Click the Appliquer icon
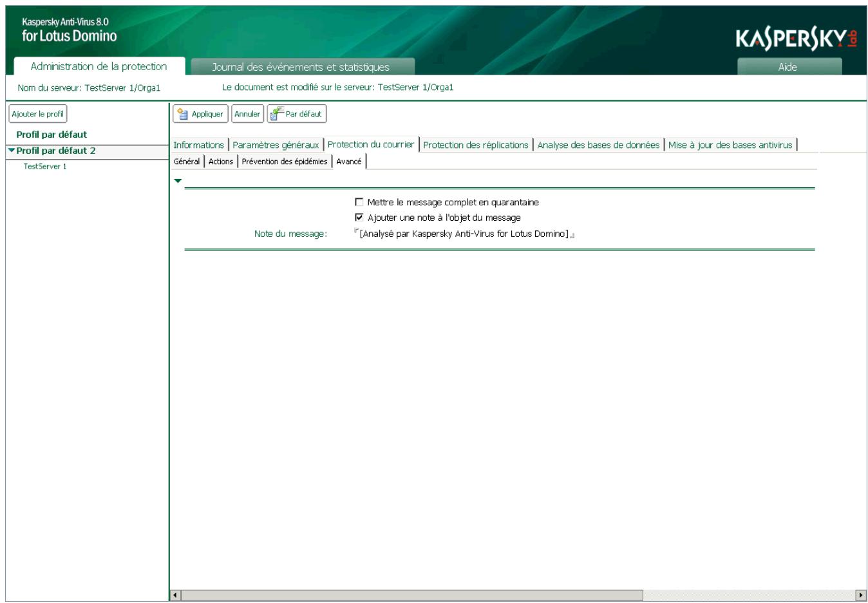Image resolution: width=868 pixels, height=603 pixels. (182, 114)
